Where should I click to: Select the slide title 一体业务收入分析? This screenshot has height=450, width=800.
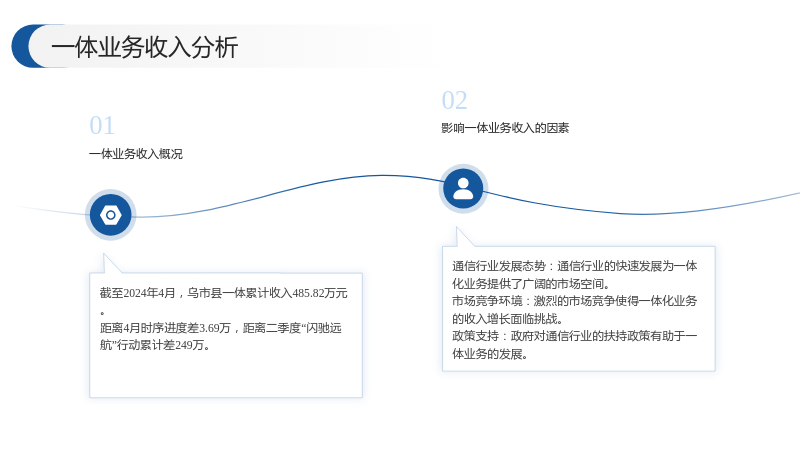(144, 47)
